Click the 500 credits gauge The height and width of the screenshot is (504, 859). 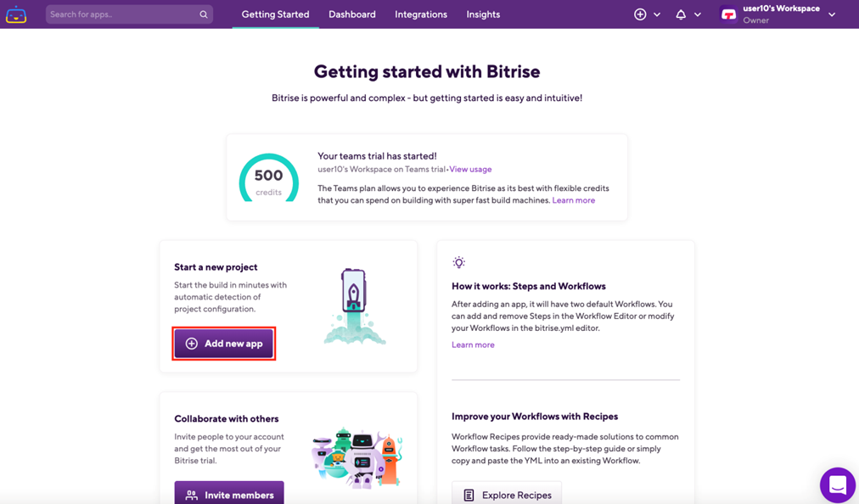(268, 178)
